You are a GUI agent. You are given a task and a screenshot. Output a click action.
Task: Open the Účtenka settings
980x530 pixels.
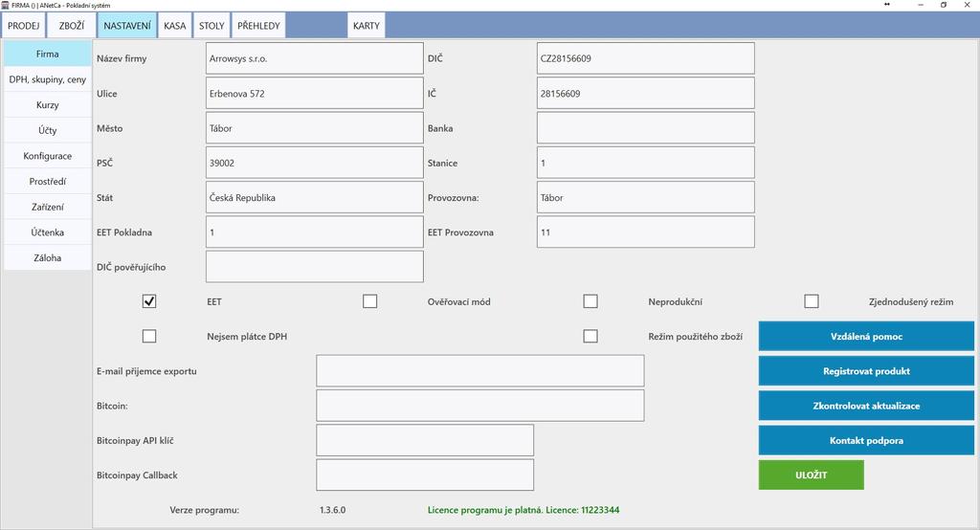click(x=48, y=232)
